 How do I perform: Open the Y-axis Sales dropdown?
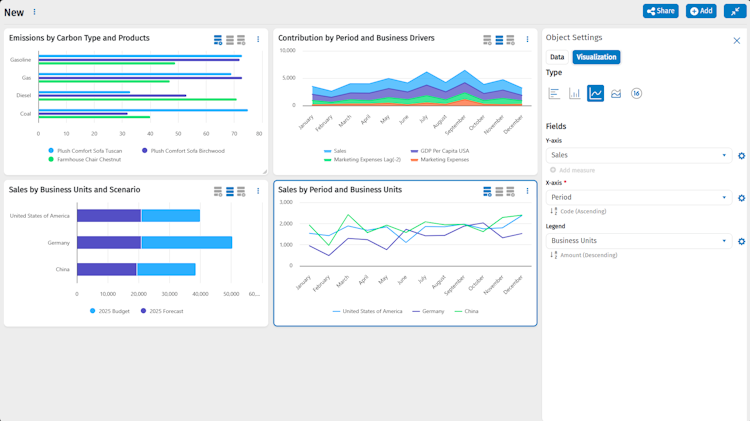tap(639, 155)
